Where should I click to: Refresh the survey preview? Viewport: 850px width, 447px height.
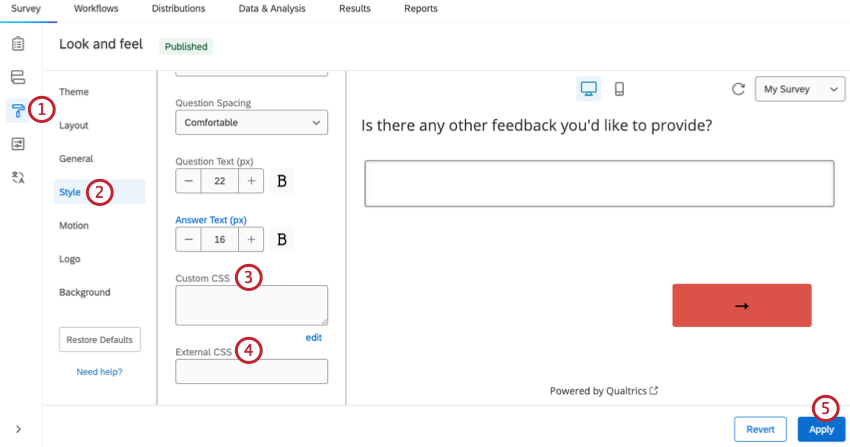pos(738,89)
